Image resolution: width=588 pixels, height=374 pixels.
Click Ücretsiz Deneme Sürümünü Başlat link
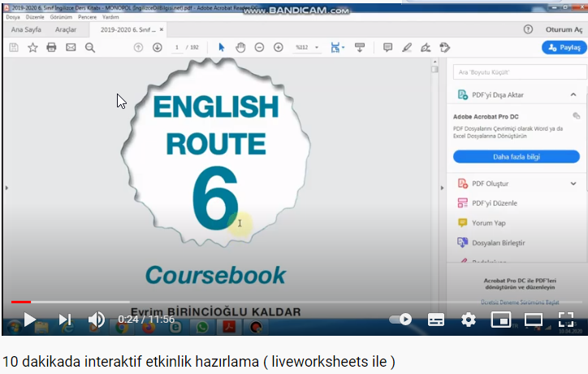point(520,302)
